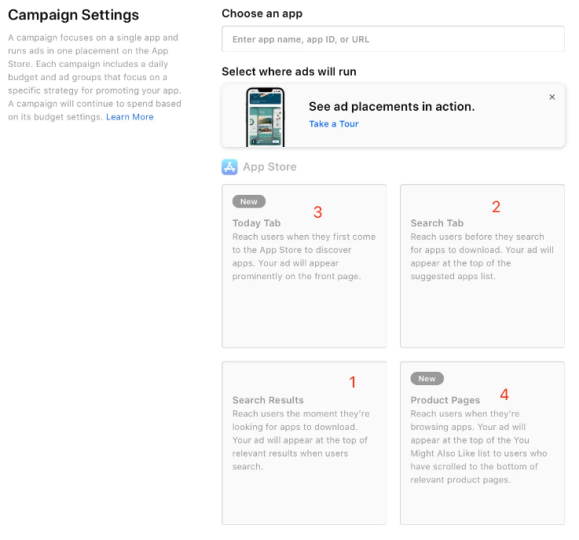Select the Search Results placement card

(x=304, y=443)
